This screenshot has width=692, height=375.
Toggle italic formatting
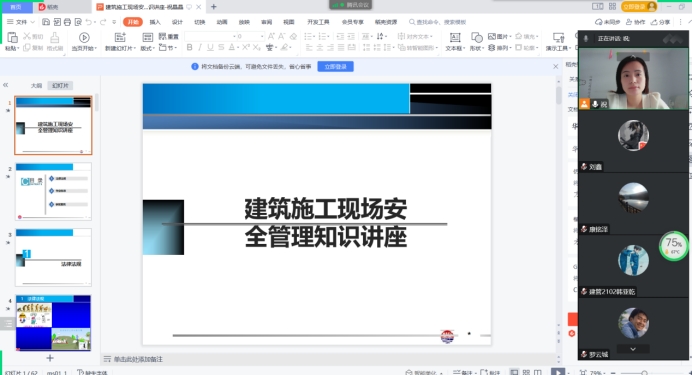point(200,47)
